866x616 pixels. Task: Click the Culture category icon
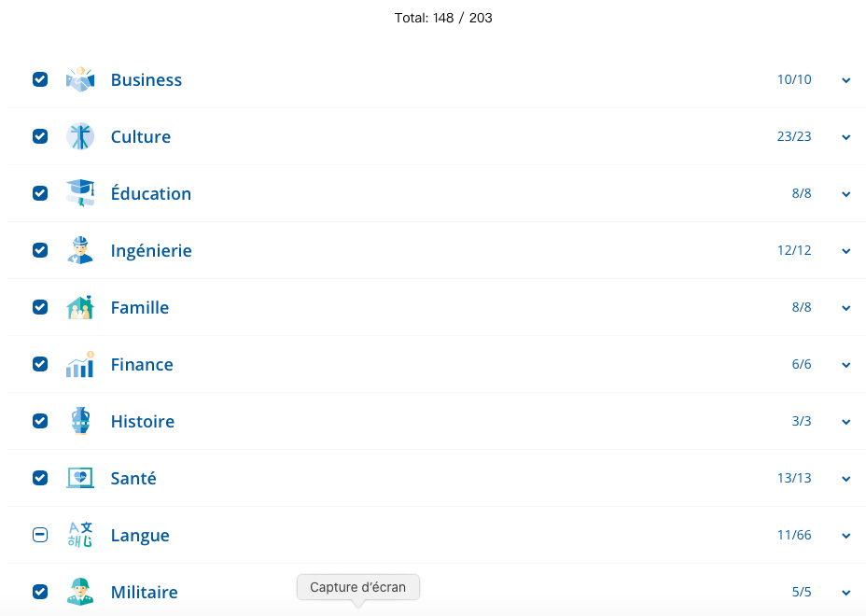click(80, 137)
